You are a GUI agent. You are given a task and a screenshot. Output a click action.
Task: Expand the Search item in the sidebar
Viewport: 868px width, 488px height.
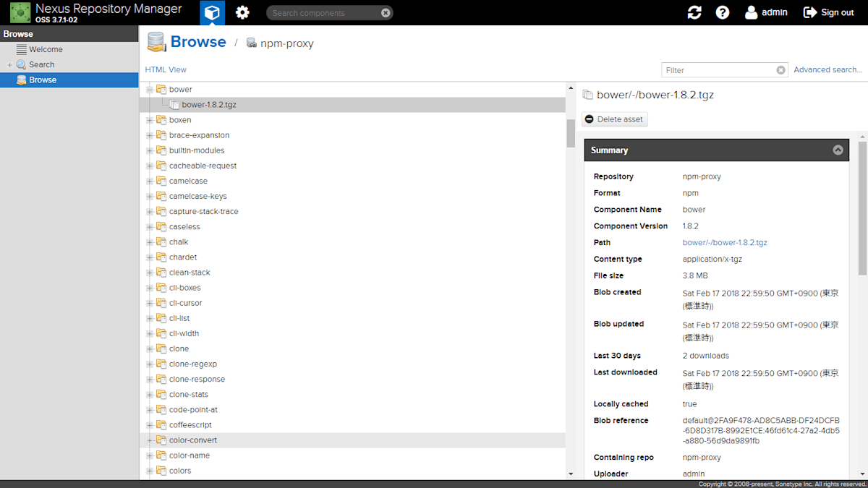tap(9, 65)
